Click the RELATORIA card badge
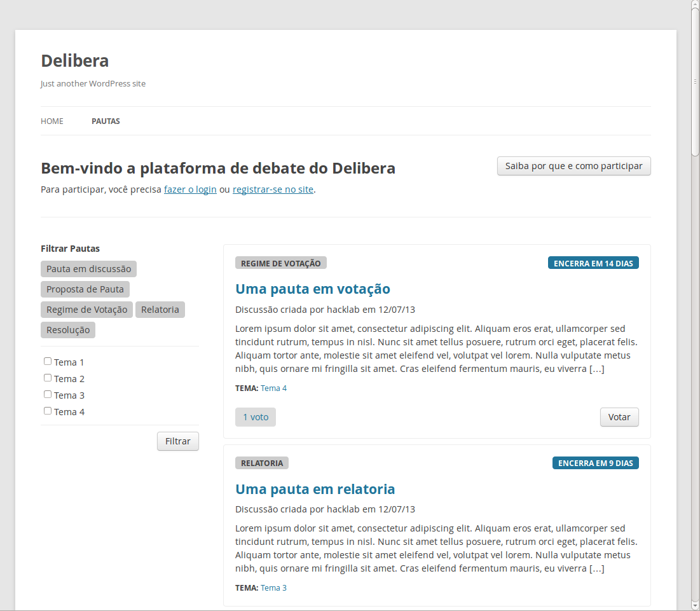 (x=261, y=463)
